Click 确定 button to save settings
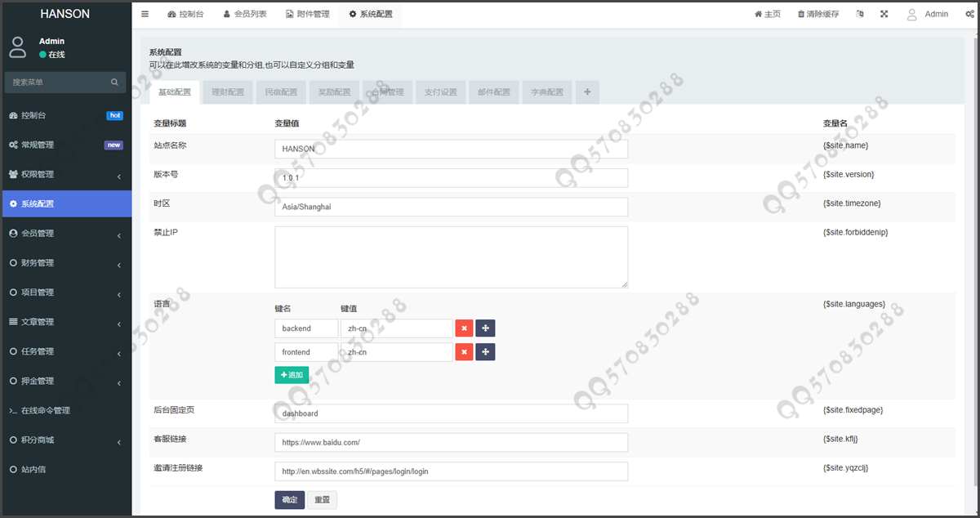Image resolution: width=980 pixels, height=518 pixels. tap(289, 500)
